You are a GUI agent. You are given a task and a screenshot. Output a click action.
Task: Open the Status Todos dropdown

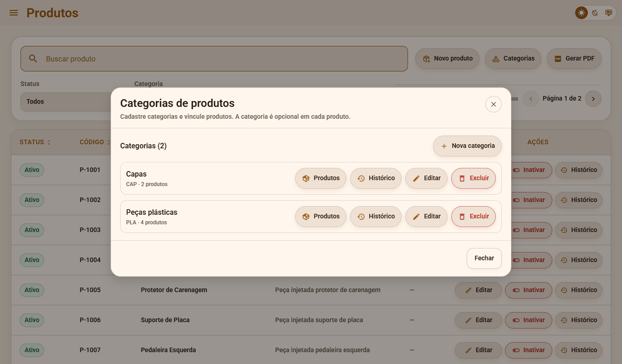point(66,101)
